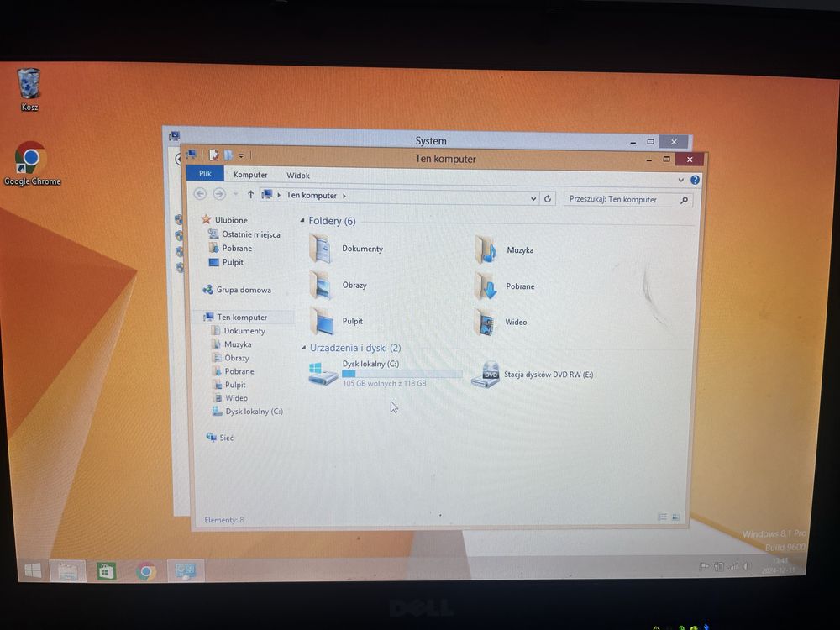Image resolution: width=840 pixels, height=630 pixels.
Task: Click the network icon in system tray
Action: pyautogui.click(x=732, y=566)
